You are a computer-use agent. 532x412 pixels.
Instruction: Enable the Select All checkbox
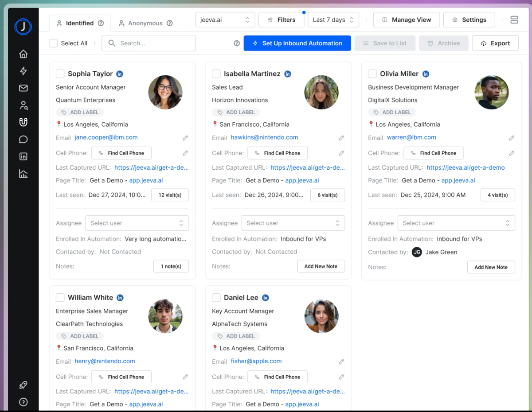[53, 43]
